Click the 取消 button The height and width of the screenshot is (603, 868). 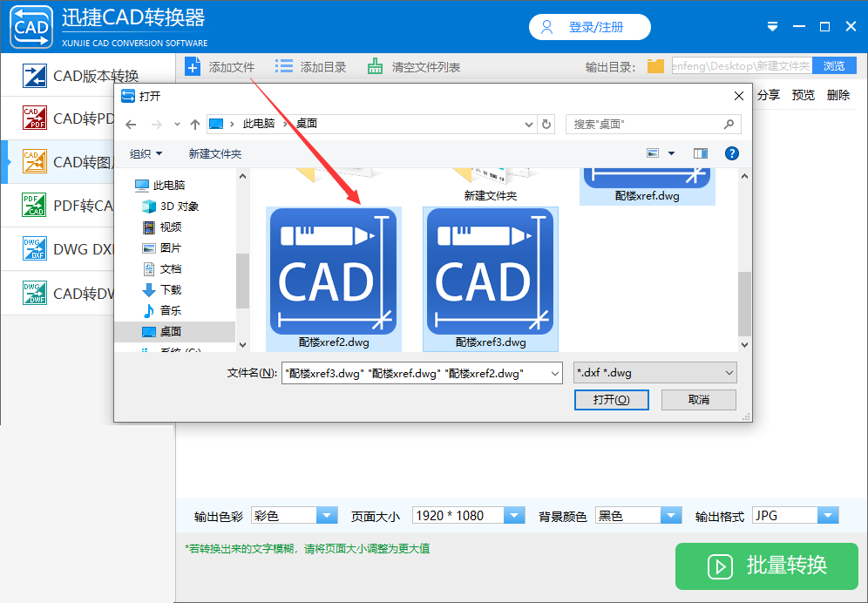(699, 400)
